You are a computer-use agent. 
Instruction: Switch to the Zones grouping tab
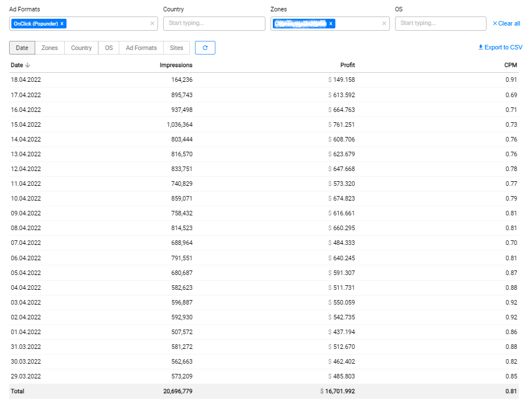pos(49,48)
